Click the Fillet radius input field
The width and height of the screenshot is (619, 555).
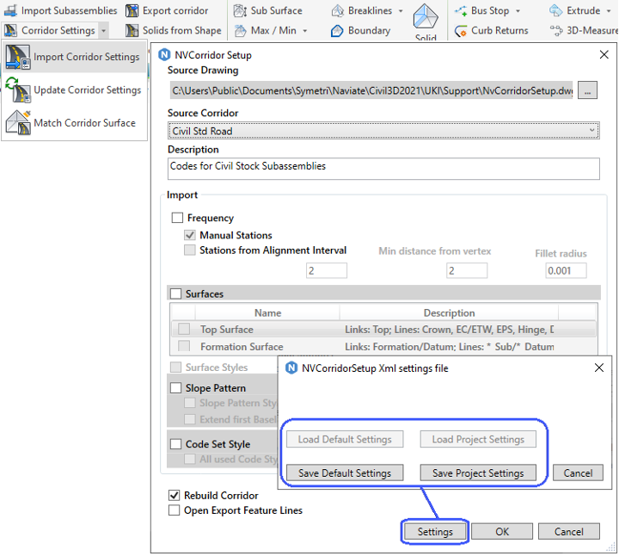coord(565,271)
